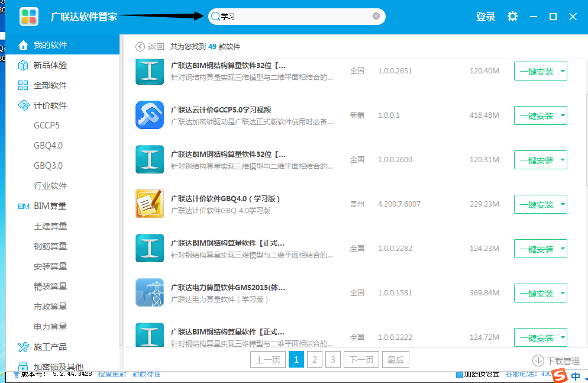Screen dimensions: 588x383
Task: Go to the 上一页 previous page
Action: [x=268, y=360]
